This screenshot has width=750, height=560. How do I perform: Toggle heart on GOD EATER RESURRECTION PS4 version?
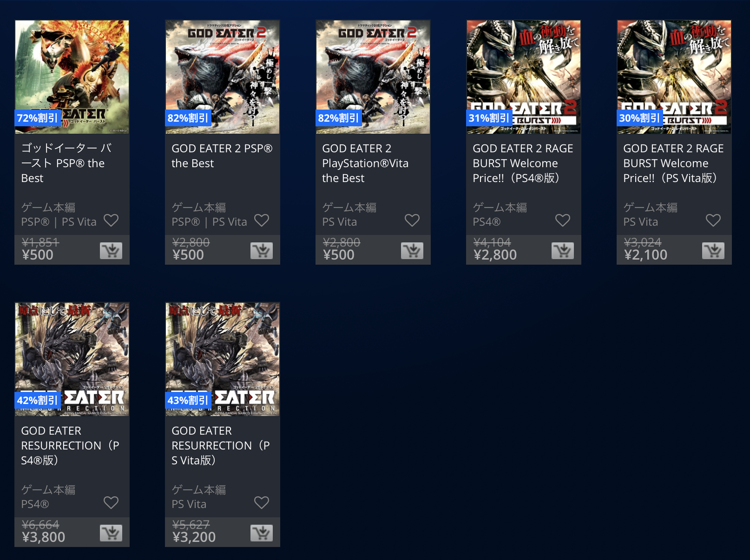[111, 502]
